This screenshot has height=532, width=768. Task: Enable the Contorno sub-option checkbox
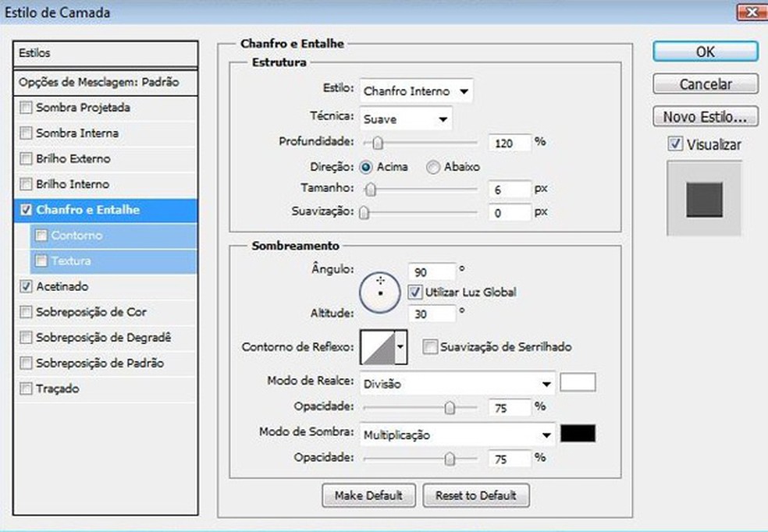click(x=41, y=236)
